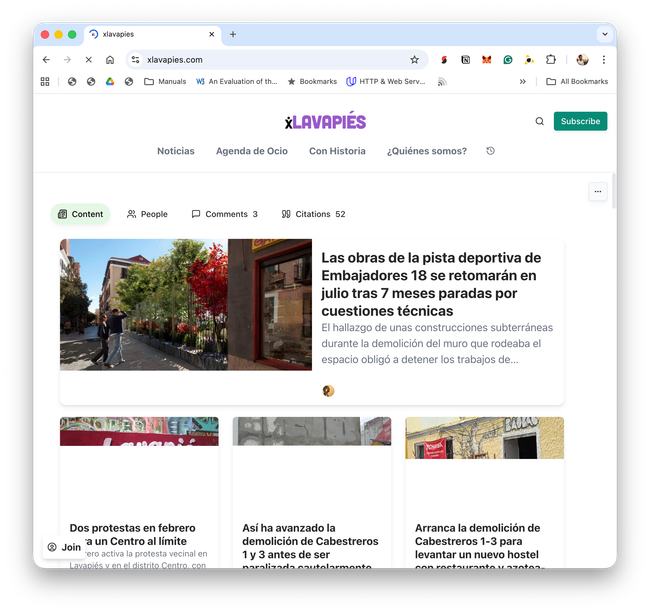This screenshot has height=612, width=650.
Task: Expand the hidden bookmarks overflow chevron
Action: (522, 82)
